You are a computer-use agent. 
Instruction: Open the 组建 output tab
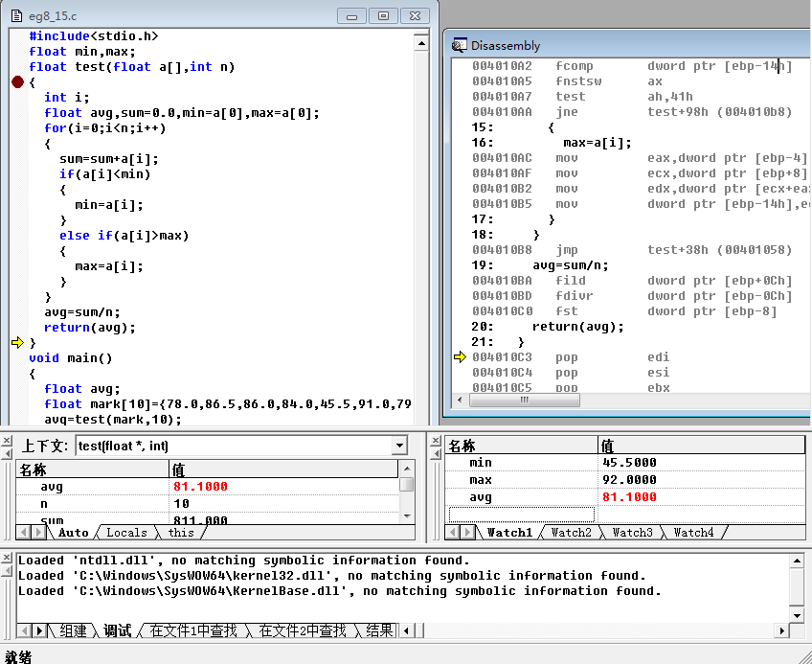point(73,630)
